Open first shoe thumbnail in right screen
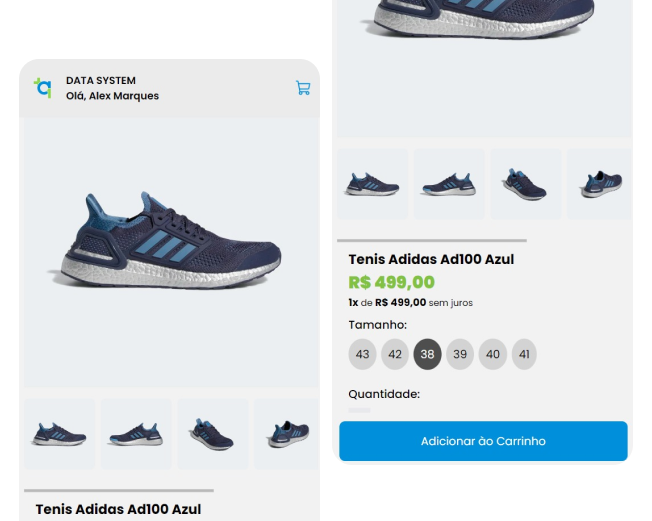 tap(373, 184)
